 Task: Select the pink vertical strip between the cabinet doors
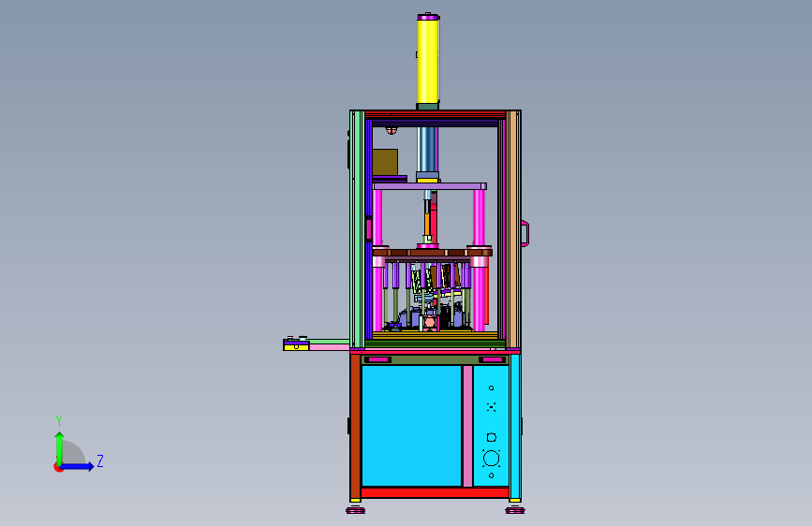pyautogui.click(x=467, y=426)
